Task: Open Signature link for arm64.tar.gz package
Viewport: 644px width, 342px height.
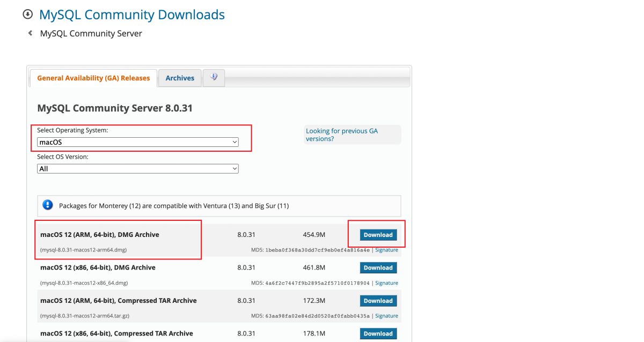Action: click(386, 316)
